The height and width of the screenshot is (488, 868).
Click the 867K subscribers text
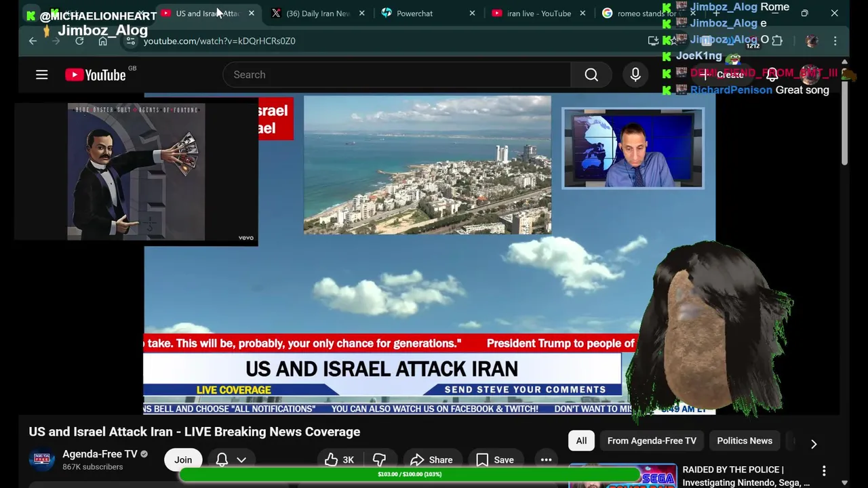pyautogui.click(x=93, y=467)
